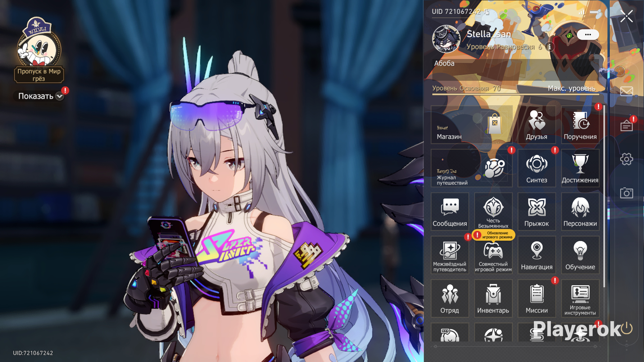Open Достижения achievements
The width and height of the screenshot is (644, 362).
pos(580,168)
